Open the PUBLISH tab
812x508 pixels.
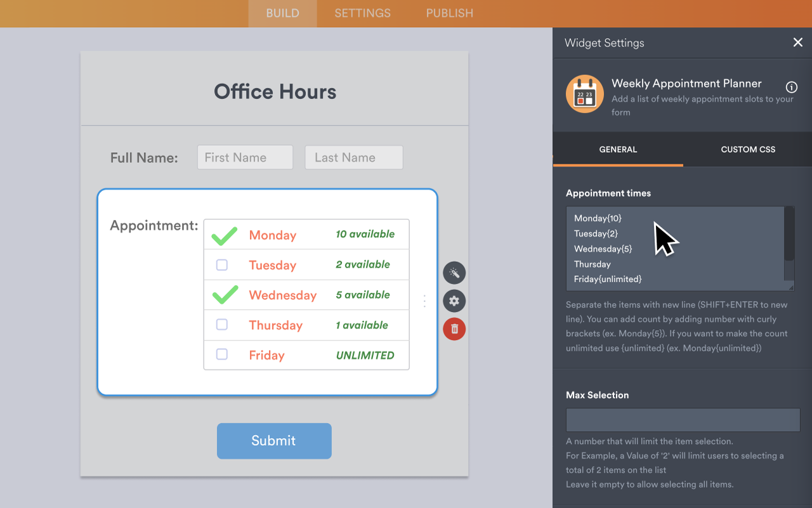coord(449,13)
